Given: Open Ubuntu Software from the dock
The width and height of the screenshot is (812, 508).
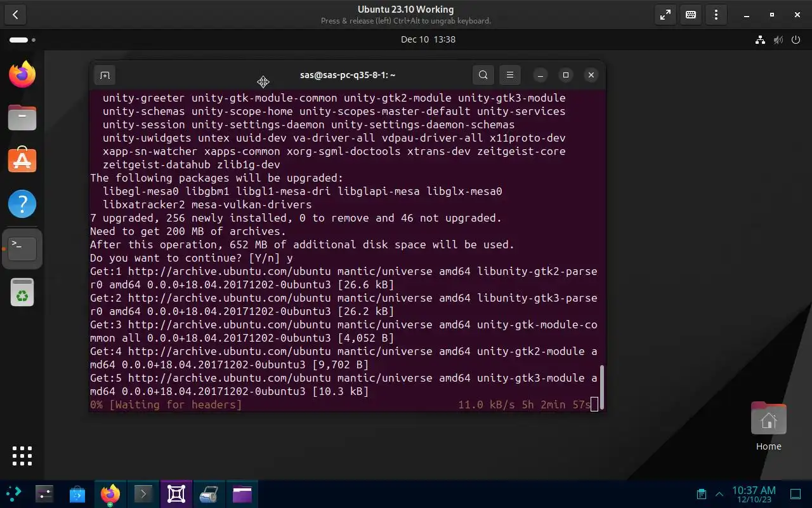Looking at the screenshot, I should [22, 161].
